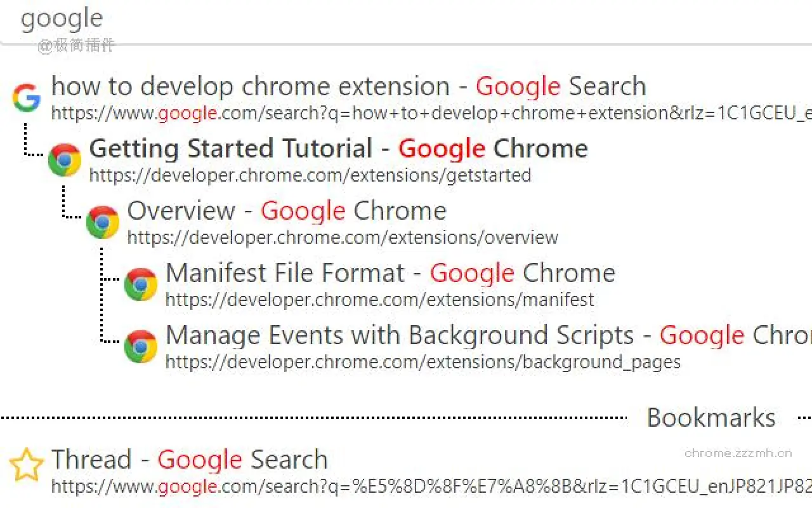Click the Chrome icon beside Manifest File Format
Viewport: 812px width, 508px height.
pyautogui.click(x=140, y=284)
